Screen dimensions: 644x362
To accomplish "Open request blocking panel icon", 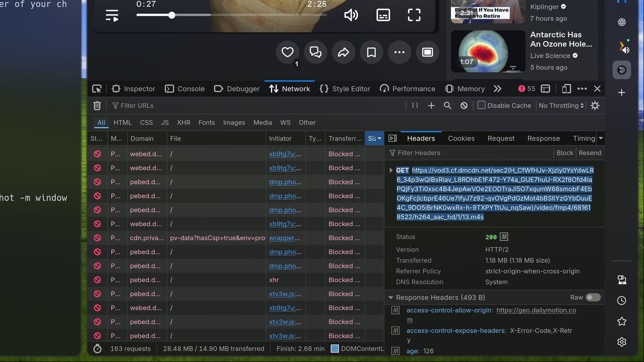I will tap(464, 106).
